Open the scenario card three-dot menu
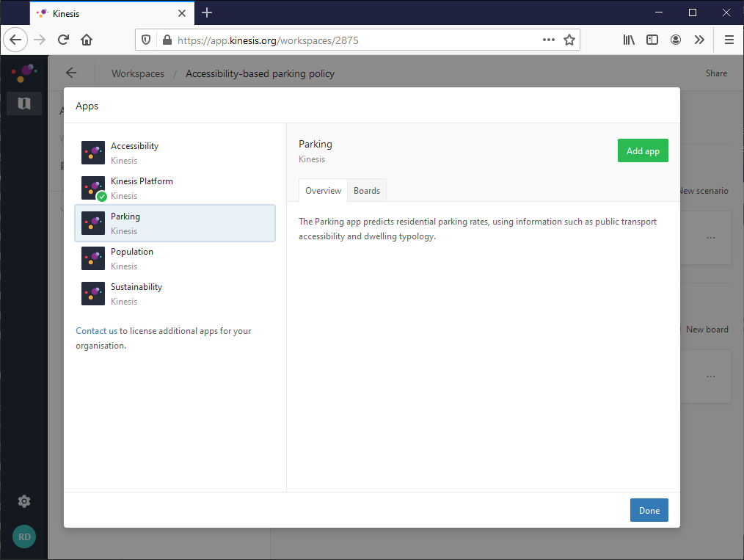 pos(711,237)
